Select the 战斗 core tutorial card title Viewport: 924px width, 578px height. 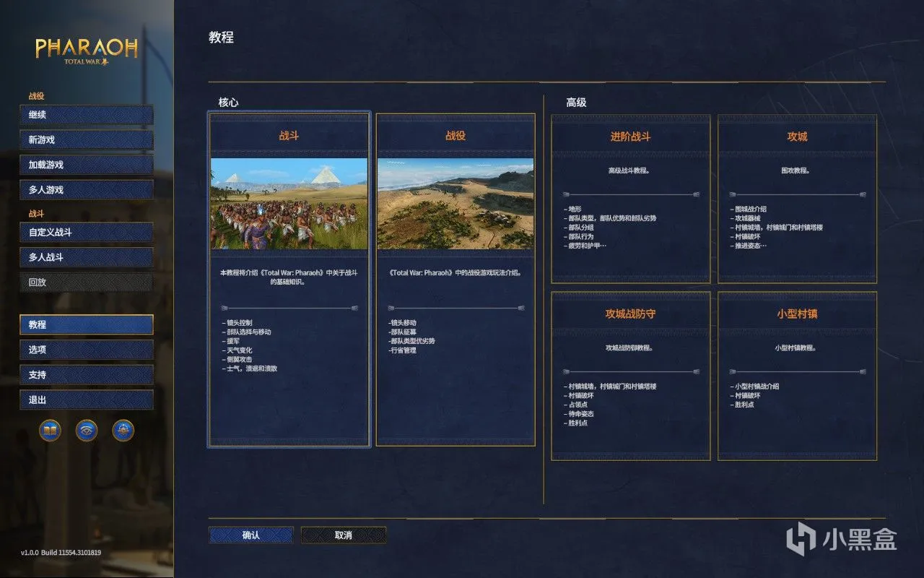pos(289,135)
